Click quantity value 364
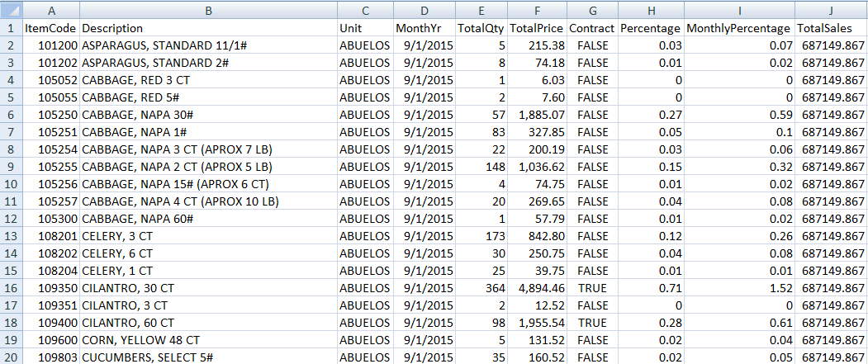Screen dimensions: 868x364 point(481,288)
